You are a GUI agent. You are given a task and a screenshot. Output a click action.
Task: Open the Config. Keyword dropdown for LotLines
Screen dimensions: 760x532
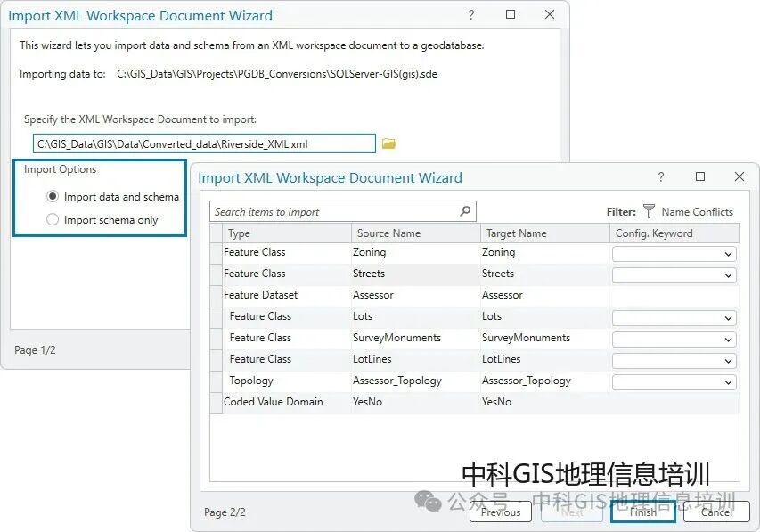[674, 360]
